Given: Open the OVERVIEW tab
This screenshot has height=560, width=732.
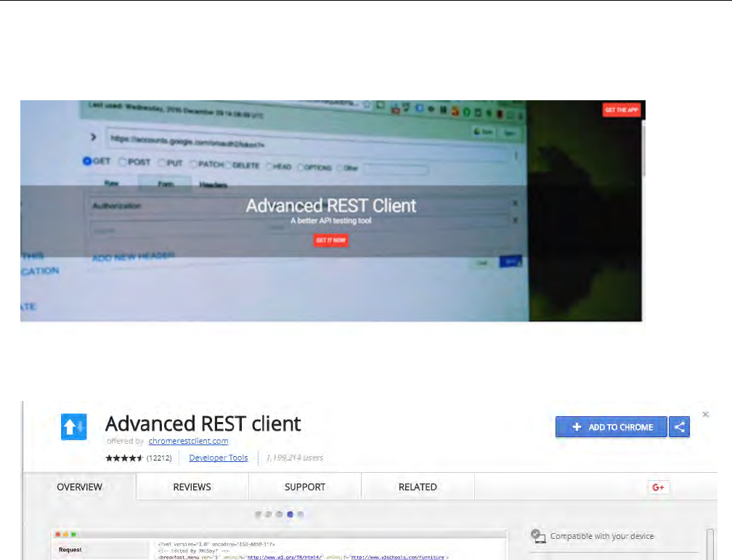Looking at the screenshot, I should pos(79,487).
